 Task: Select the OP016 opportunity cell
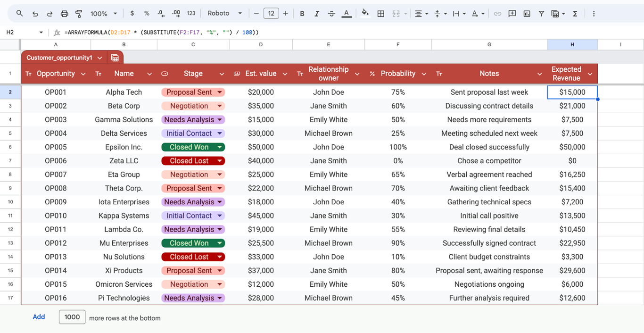click(56, 298)
